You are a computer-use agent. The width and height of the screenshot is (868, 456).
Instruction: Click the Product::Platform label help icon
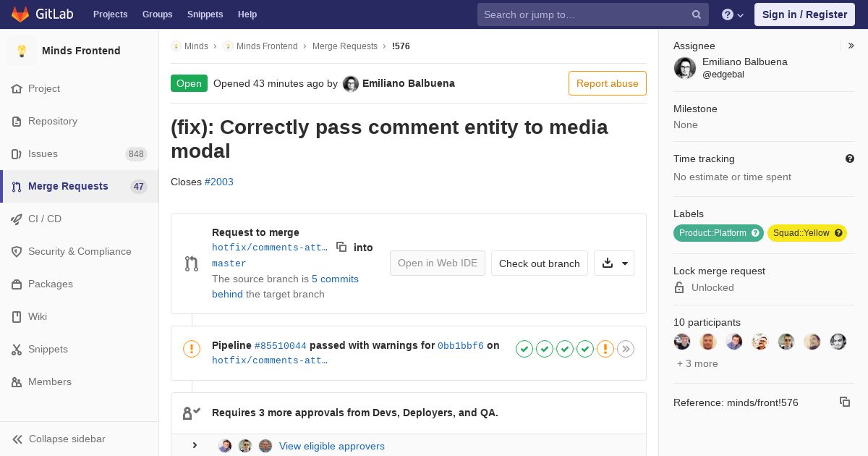tap(755, 233)
